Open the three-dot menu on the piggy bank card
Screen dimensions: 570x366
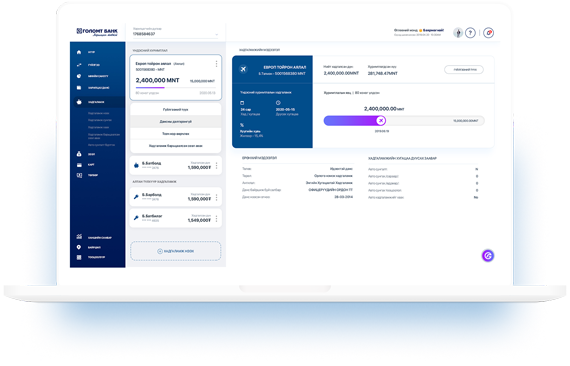(216, 166)
